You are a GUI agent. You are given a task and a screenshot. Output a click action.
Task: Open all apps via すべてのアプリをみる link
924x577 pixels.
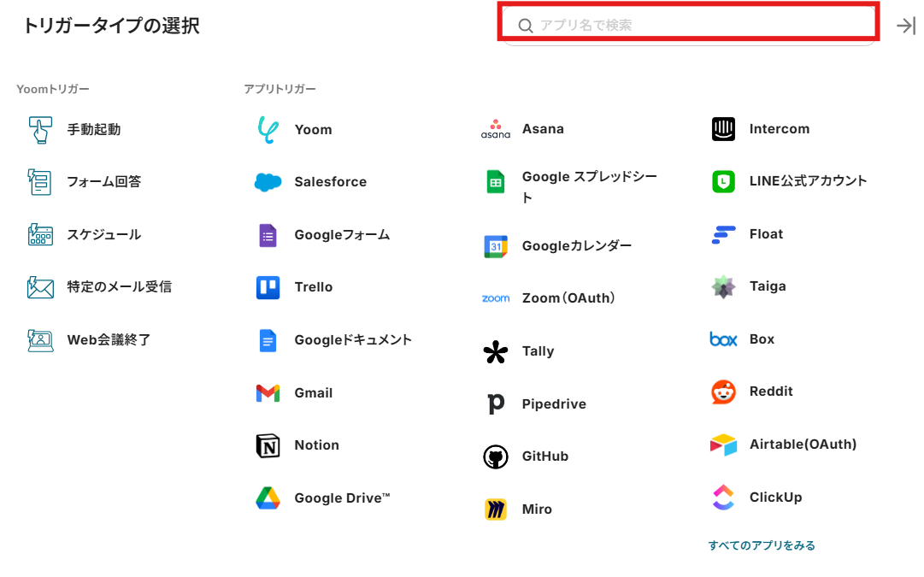coord(762,545)
